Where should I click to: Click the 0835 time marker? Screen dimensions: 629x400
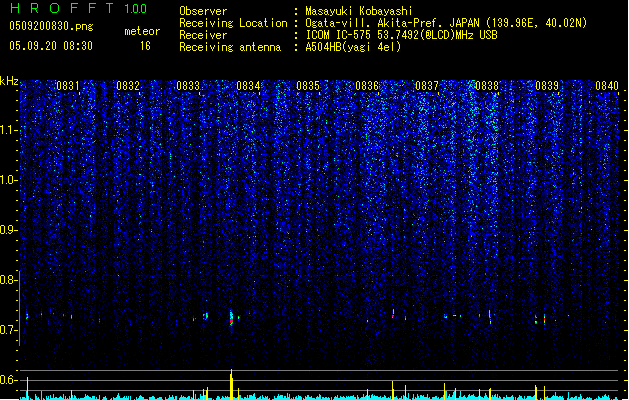(x=308, y=86)
